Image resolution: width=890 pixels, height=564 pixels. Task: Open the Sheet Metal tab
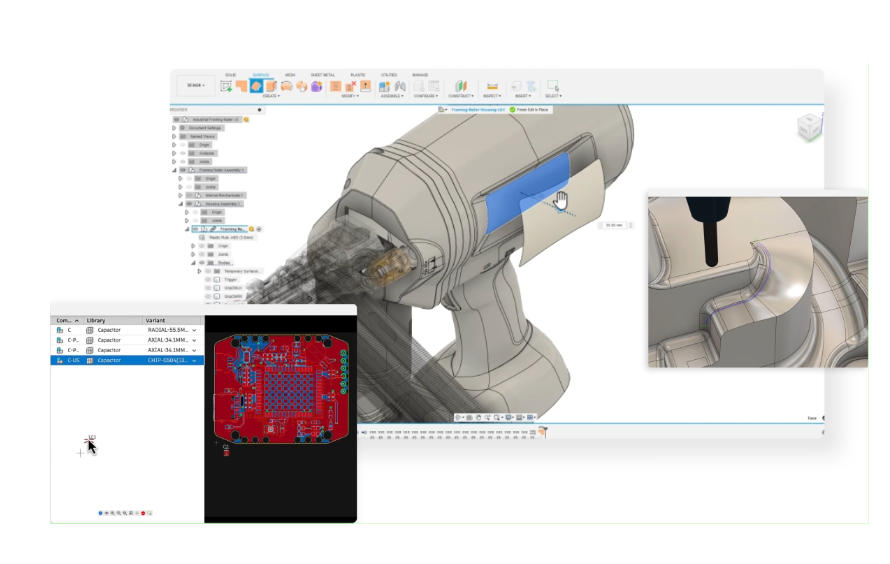tap(322, 75)
